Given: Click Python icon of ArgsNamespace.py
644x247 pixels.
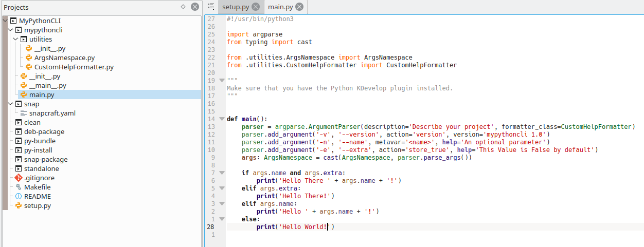Looking at the screenshot, I should click(29, 58).
